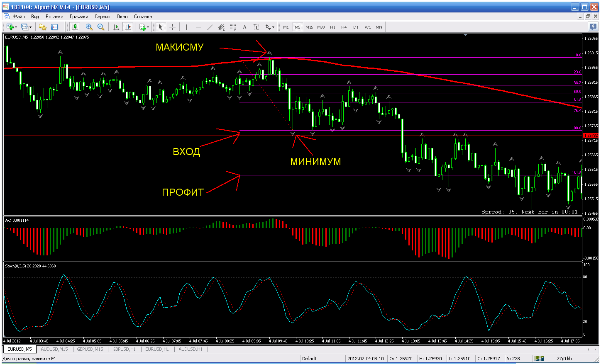Viewport: 601px width, 364px height.
Task: Click the connection status bars icon
Action: point(539,359)
